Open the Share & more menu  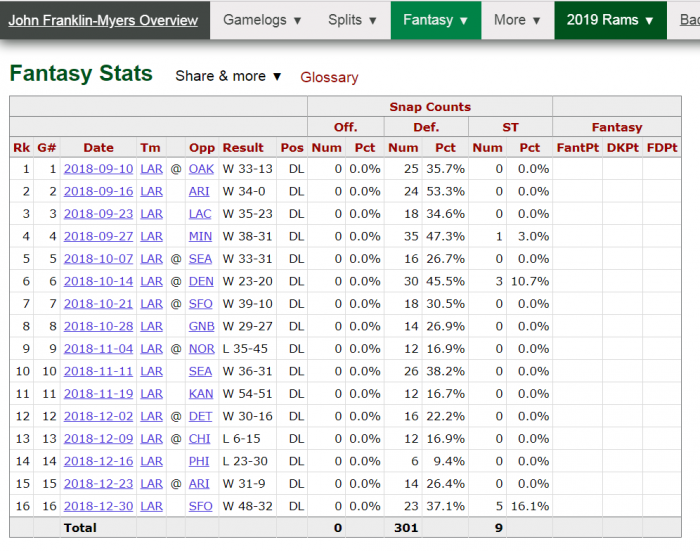[x=229, y=76]
